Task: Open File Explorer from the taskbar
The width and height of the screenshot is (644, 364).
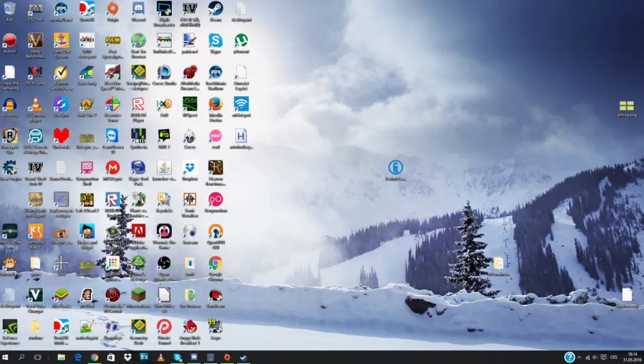Action: point(61,357)
